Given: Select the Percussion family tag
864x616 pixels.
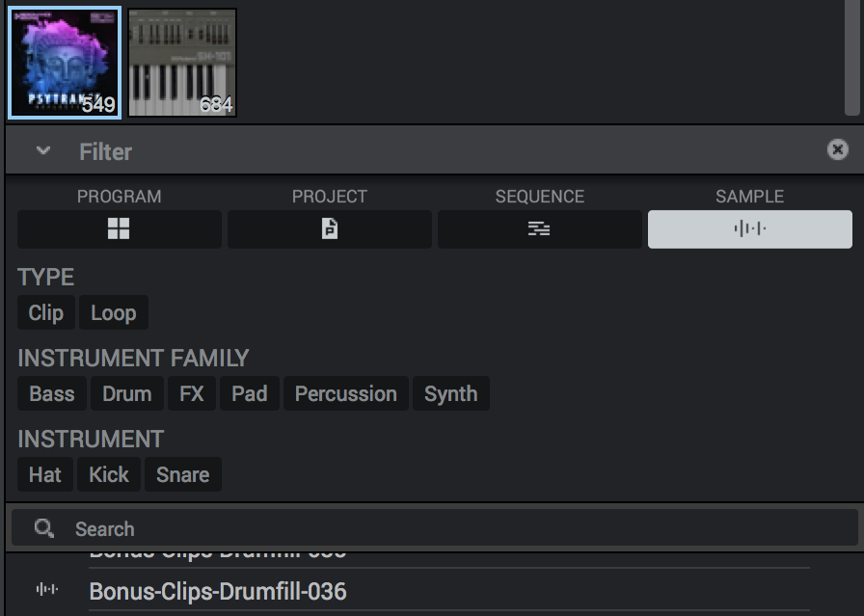Looking at the screenshot, I should pyautogui.click(x=345, y=394).
